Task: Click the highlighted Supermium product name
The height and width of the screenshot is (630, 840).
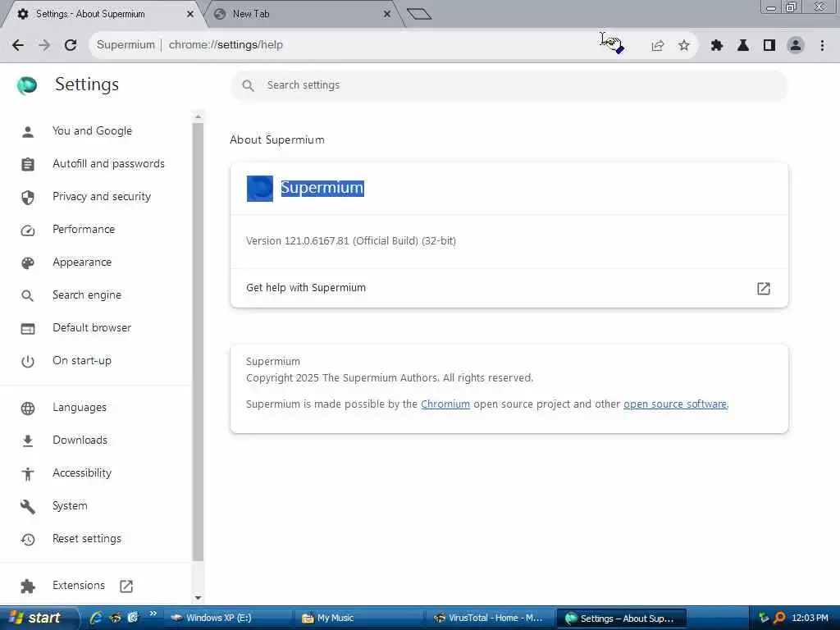Action: pos(322,188)
